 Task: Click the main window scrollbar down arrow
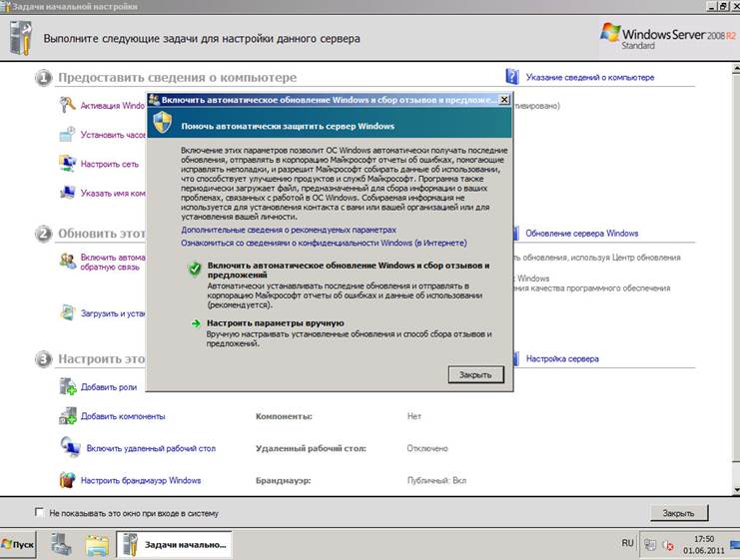click(736, 490)
